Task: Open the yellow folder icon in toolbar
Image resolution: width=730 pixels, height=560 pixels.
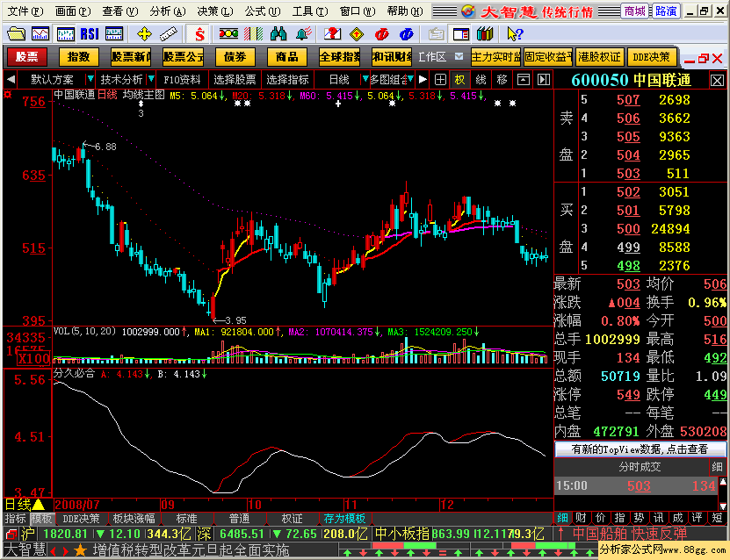Action: tap(16, 34)
